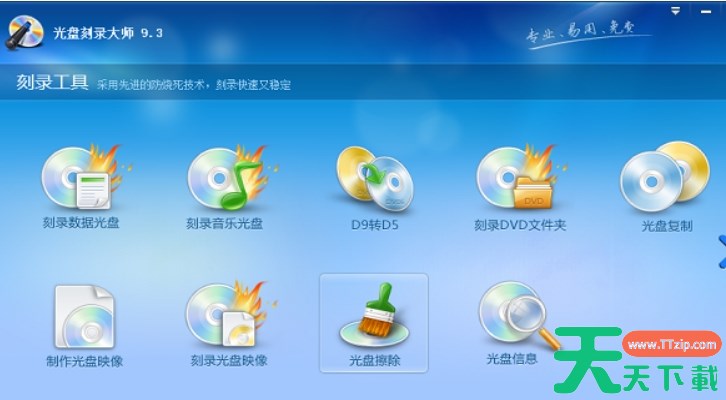Click the 光盘擦除 text label
726x400 pixels.
[375, 360]
